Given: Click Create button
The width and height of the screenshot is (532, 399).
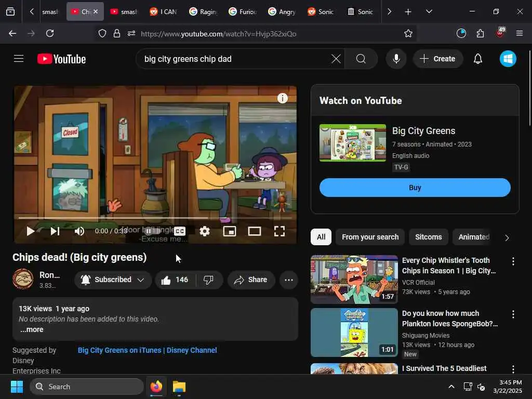Looking at the screenshot, I should [437, 59].
